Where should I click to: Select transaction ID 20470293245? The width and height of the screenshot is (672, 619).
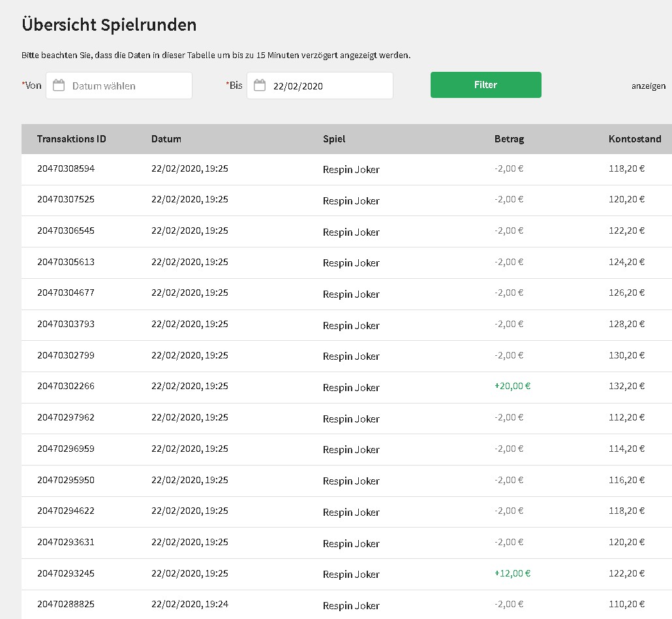click(66, 573)
